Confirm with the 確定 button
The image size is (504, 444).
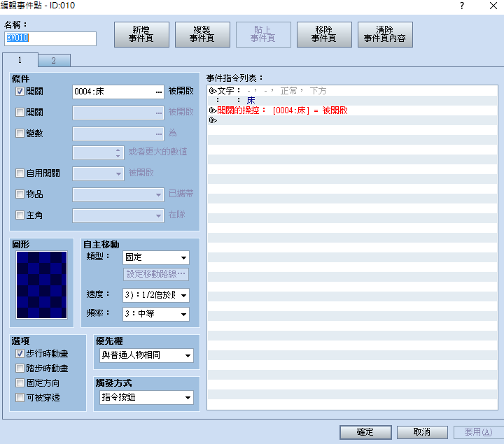pos(365,432)
